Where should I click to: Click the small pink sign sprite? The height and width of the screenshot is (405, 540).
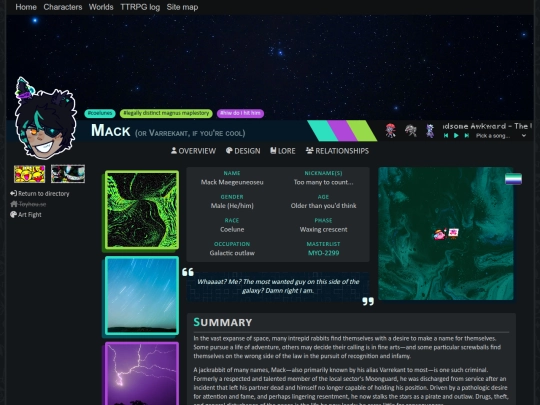coord(453,233)
